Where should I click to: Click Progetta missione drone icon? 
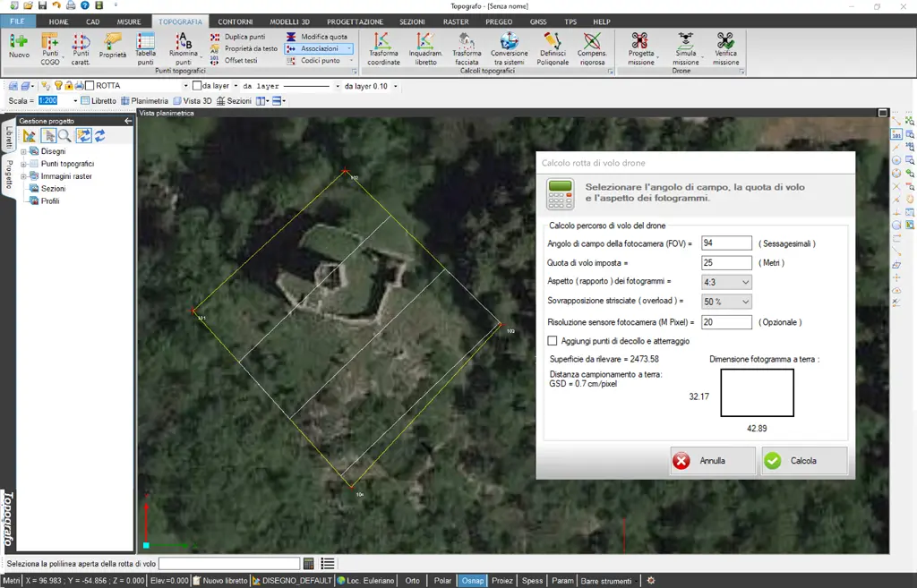point(641,48)
